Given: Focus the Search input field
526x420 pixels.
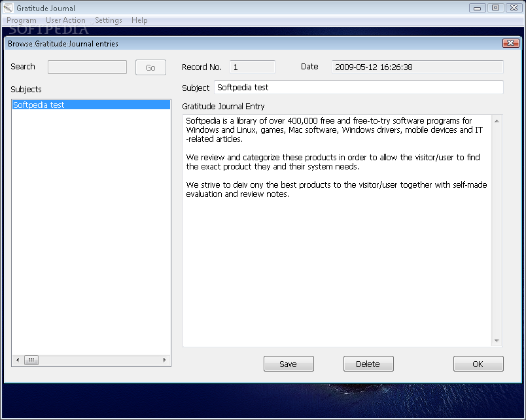Looking at the screenshot, I should point(87,67).
